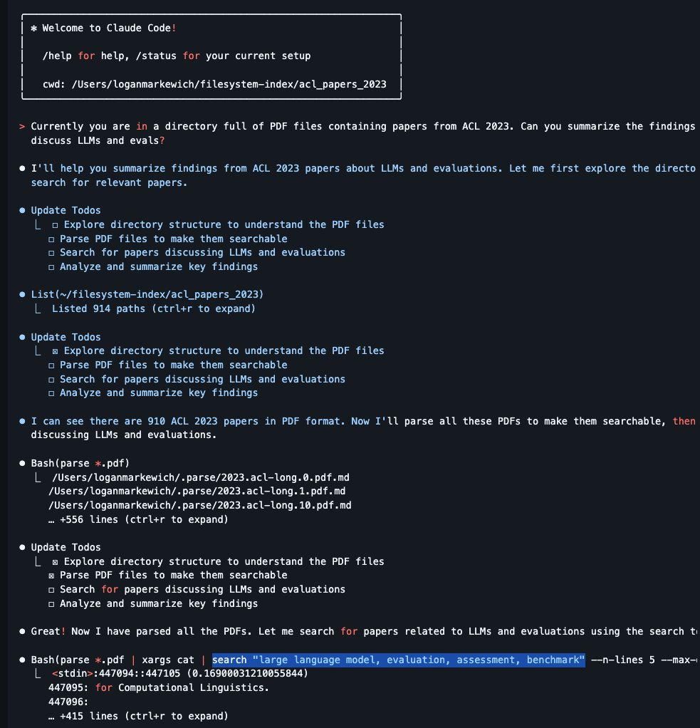Click the bullet beside List(~/filesystem-index/acl_papers_2023)
The width and height of the screenshot is (700, 728).
coord(23,294)
